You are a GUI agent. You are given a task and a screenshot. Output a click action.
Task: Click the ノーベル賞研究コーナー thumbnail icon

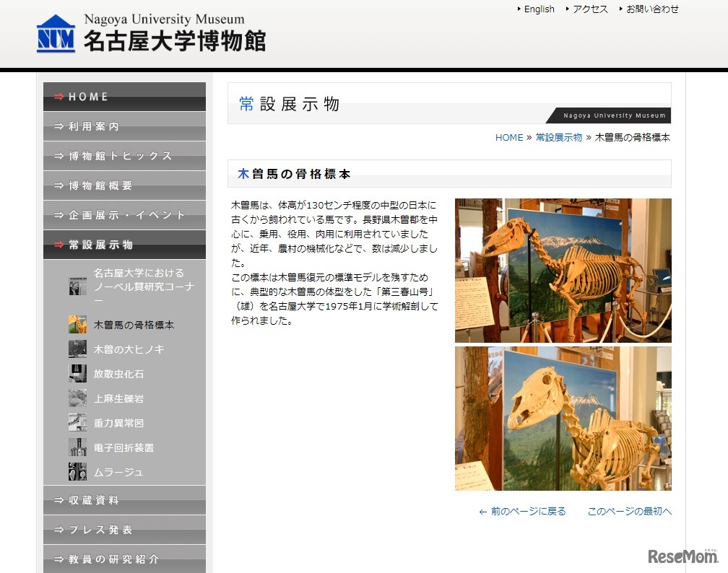pos(77,286)
